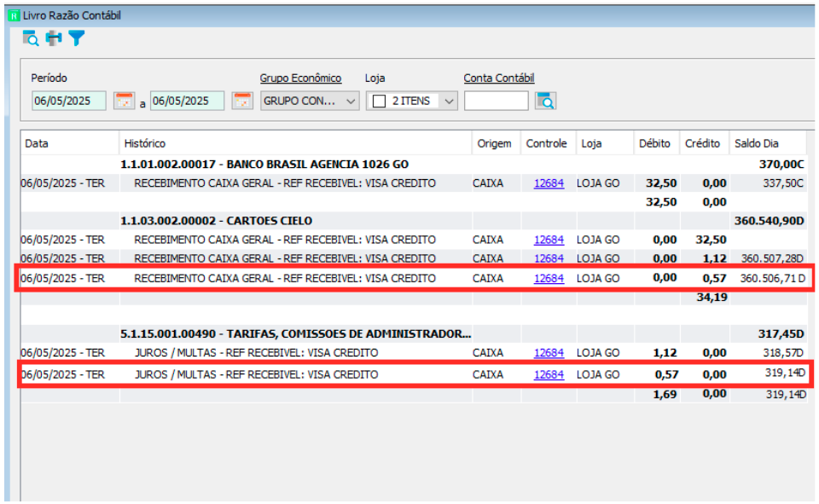Viewport: 819px width, 504px height.
Task: Click the Data column header
Action: click(70, 143)
